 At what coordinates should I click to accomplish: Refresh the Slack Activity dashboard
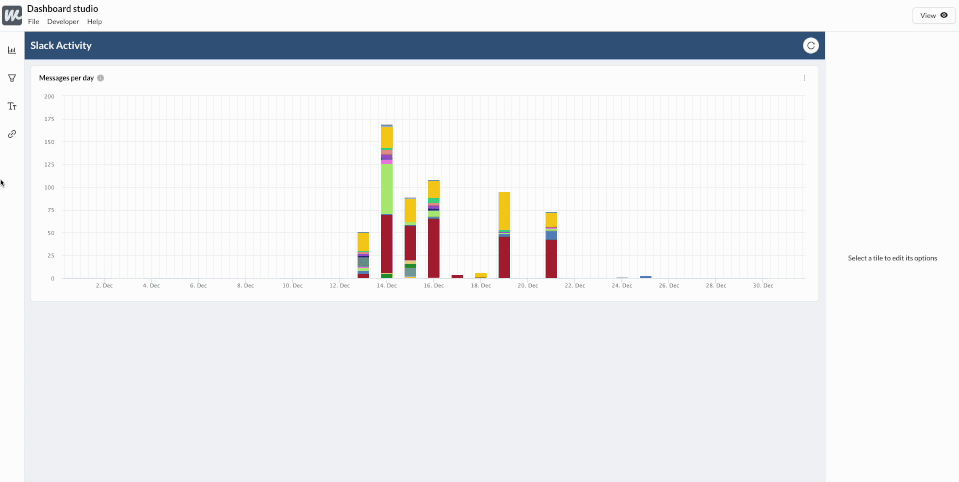(x=810, y=45)
